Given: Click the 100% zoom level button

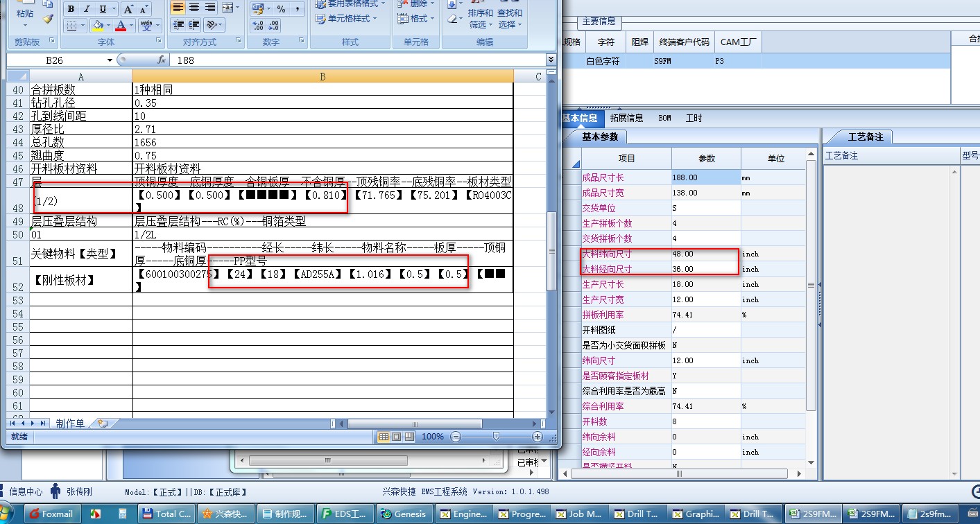Looking at the screenshot, I should pyautogui.click(x=432, y=437).
